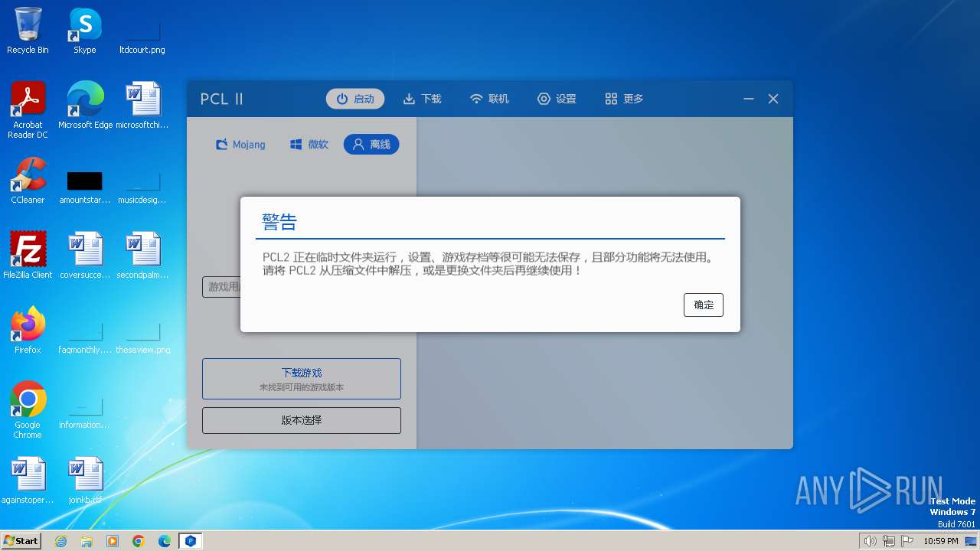The image size is (980, 551).
Task: Select the Google Chrome desktop shortcut
Action: click(28, 410)
